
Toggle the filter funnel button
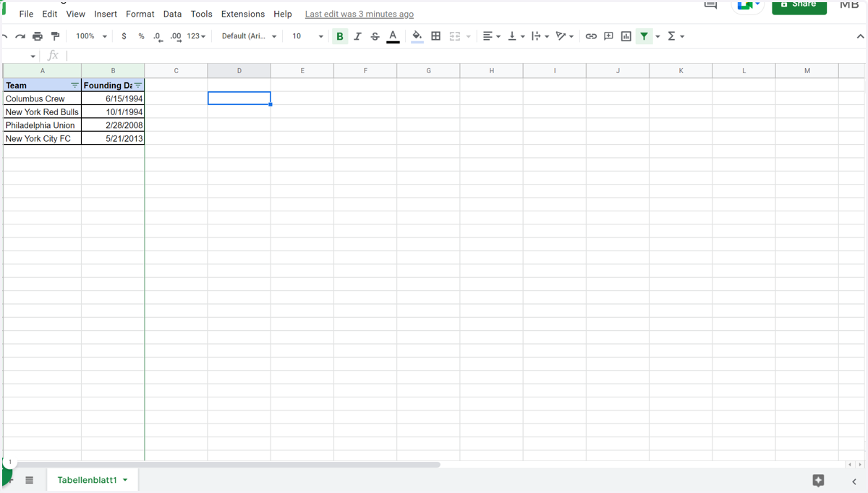[x=644, y=36]
